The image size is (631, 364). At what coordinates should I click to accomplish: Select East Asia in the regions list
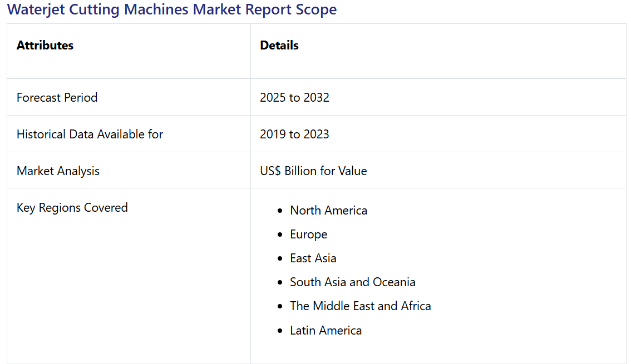(x=313, y=258)
